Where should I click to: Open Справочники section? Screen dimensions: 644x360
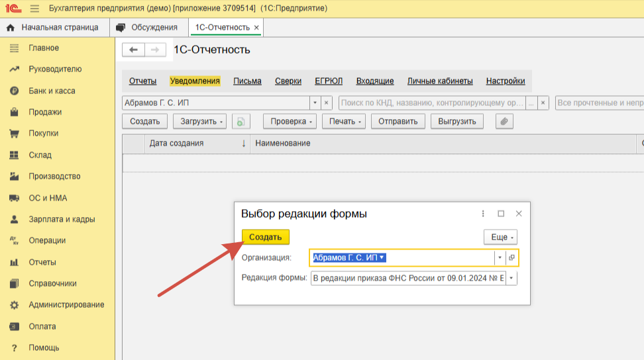coord(52,284)
